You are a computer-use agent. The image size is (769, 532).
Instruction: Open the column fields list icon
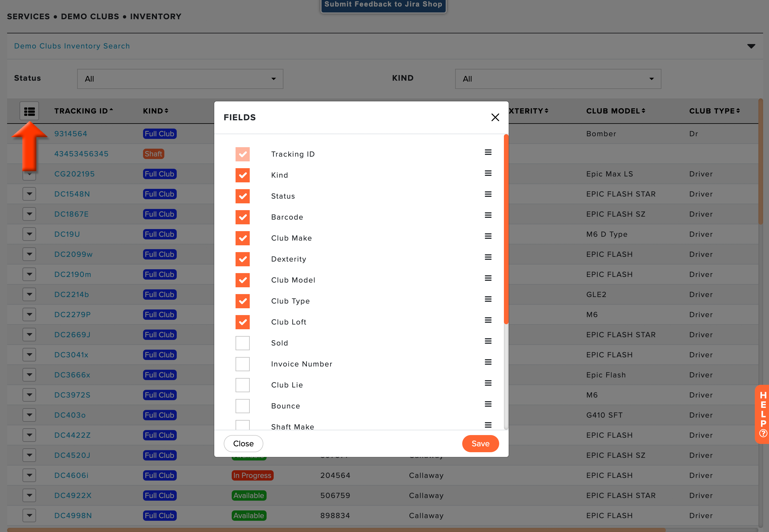(x=29, y=111)
